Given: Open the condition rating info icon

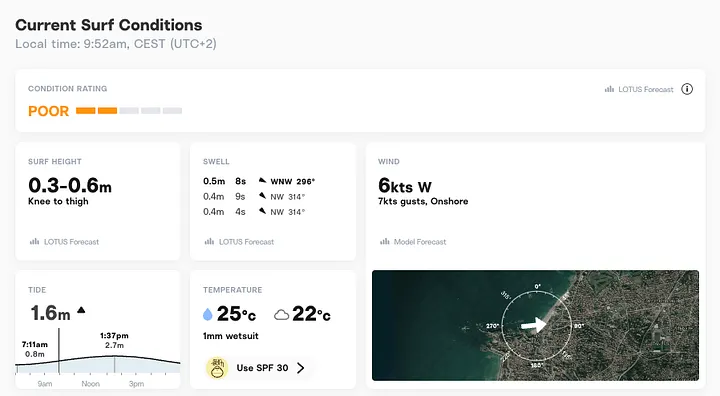Looking at the screenshot, I should click(x=687, y=89).
